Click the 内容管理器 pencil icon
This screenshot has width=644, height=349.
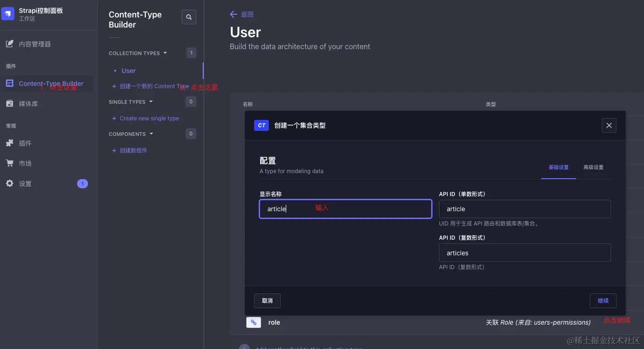pyautogui.click(x=10, y=44)
